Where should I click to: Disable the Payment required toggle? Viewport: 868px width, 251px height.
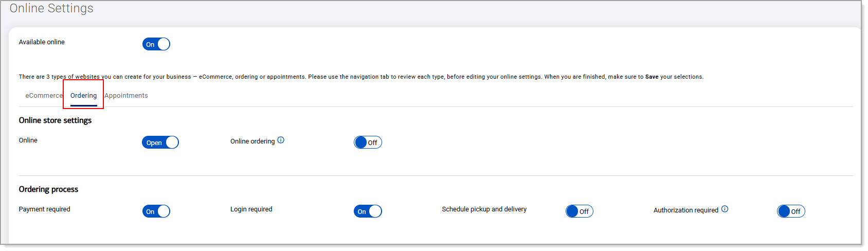[x=156, y=211]
